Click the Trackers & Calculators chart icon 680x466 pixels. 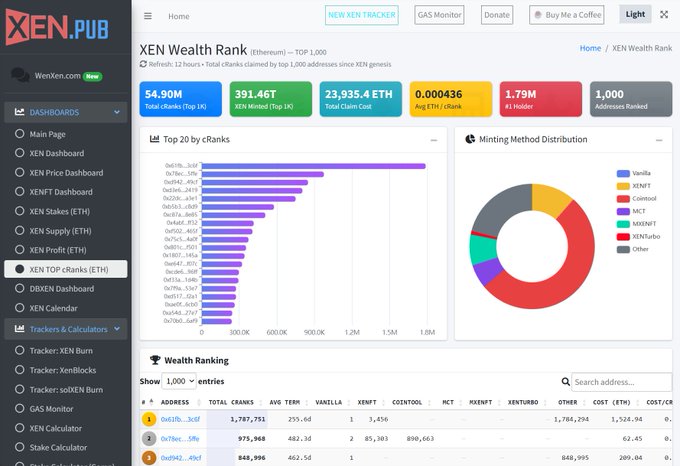coord(20,329)
